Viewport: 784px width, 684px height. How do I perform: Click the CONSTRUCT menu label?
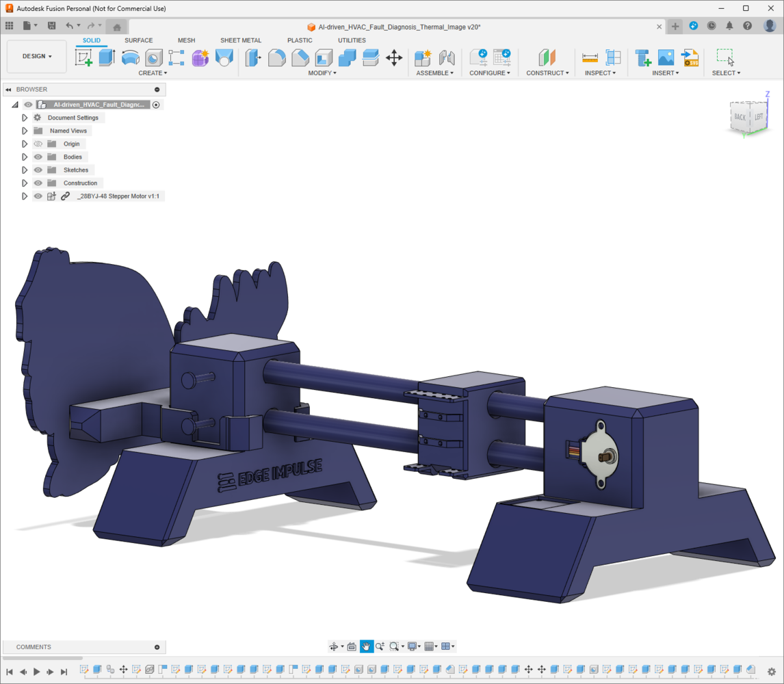[547, 73]
